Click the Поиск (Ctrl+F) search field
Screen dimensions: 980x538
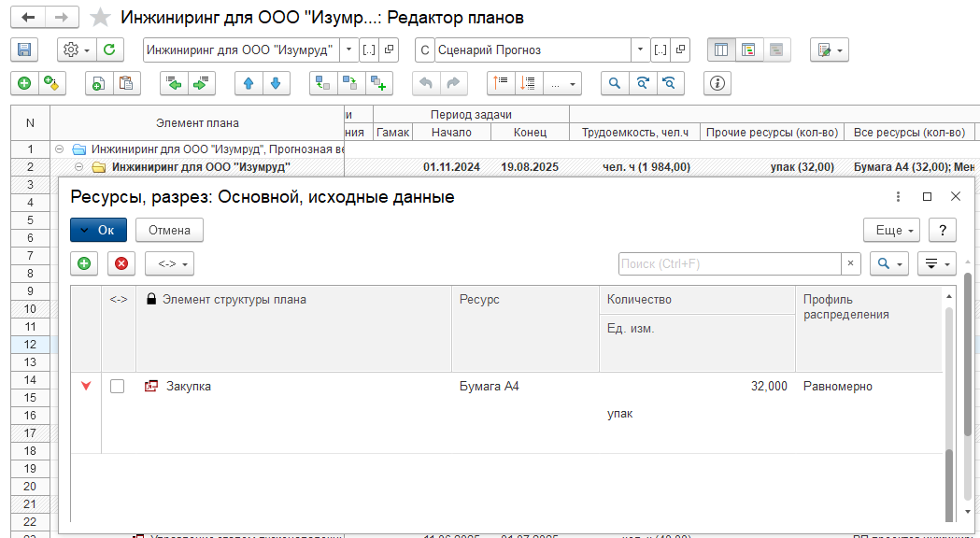(729, 264)
